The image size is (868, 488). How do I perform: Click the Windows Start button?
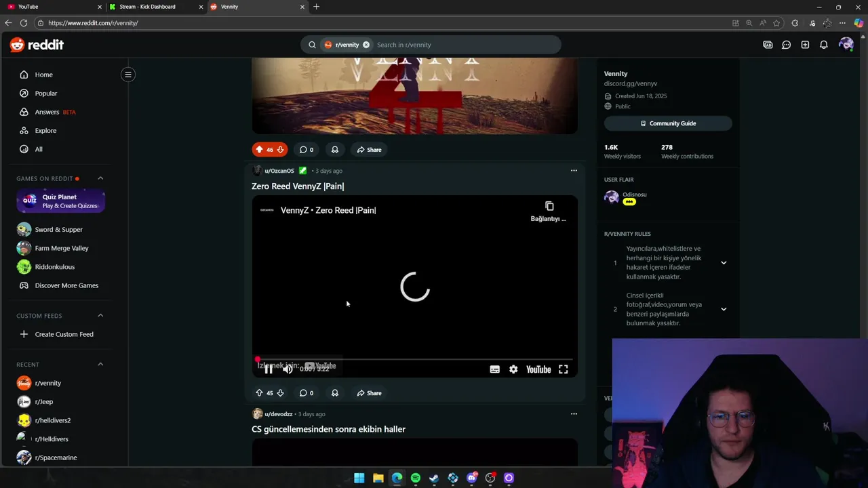click(x=359, y=478)
